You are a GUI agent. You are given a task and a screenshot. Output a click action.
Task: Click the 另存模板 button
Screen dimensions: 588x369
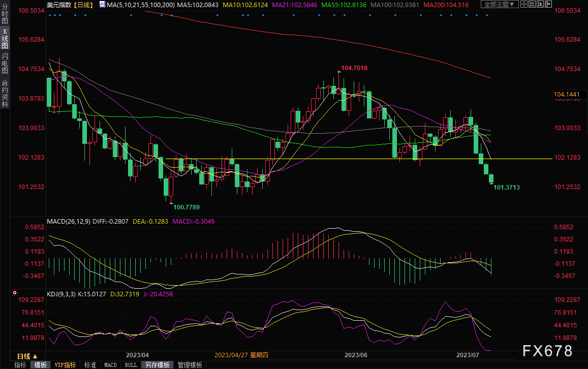coord(158,365)
